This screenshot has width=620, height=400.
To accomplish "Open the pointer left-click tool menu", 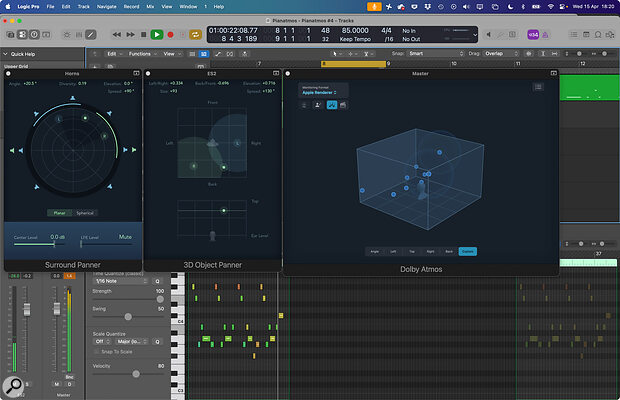I will 336,54.
